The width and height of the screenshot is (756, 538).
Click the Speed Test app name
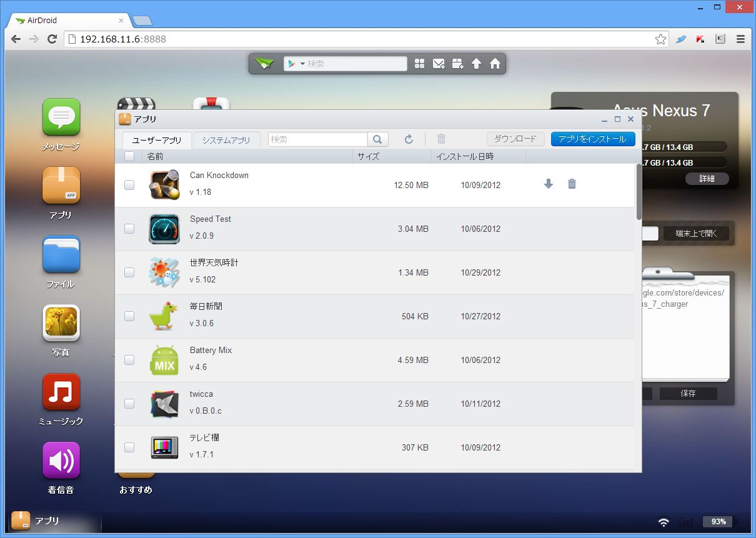tap(211, 219)
